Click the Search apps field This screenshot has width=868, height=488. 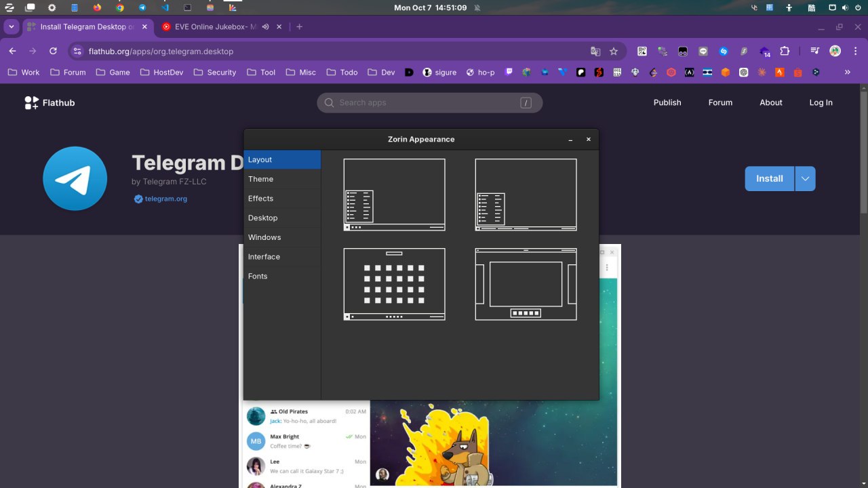pos(429,103)
